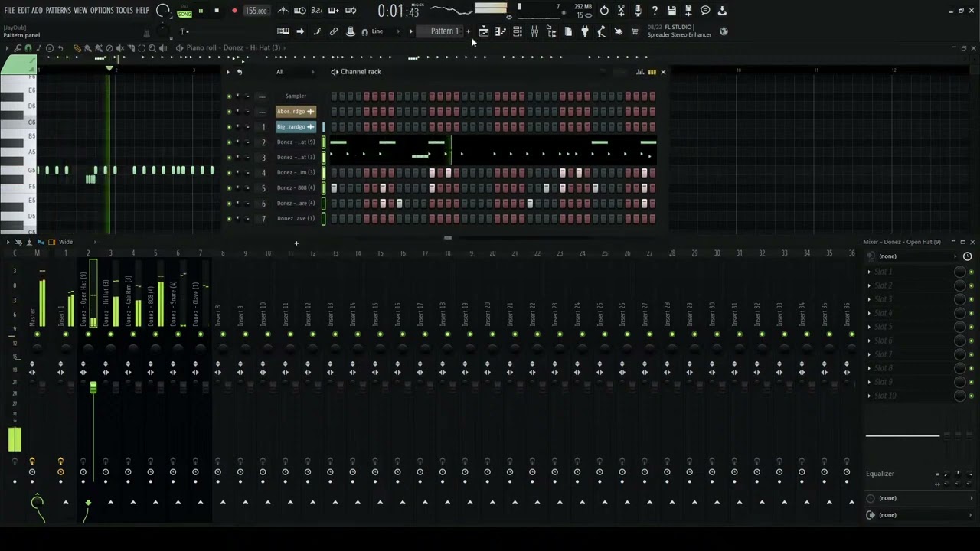The height and width of the screenshot is (551, 980).
Task: Click the zoom magnifier tool in piano roll
Action: (152, 48)
